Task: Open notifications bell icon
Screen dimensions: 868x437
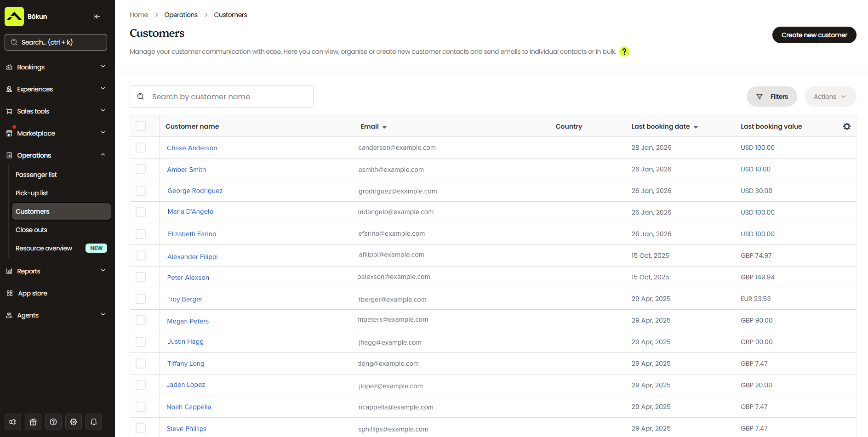Action: 94,422
